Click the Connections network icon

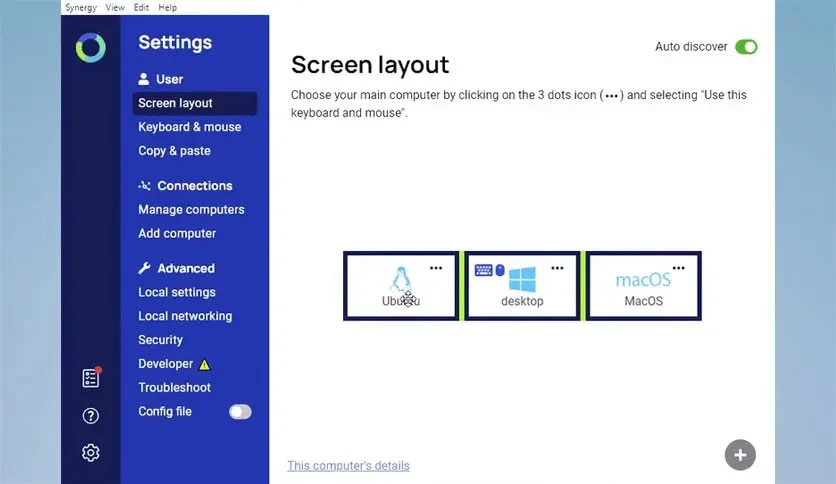click(144, 185)
